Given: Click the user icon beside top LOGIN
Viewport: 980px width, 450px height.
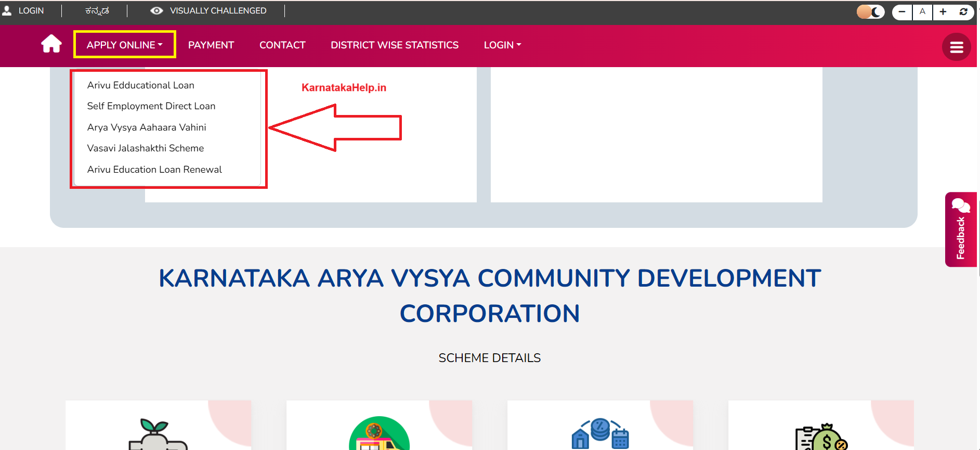Looking at the screenshot, I should click(x=7, y=10).
